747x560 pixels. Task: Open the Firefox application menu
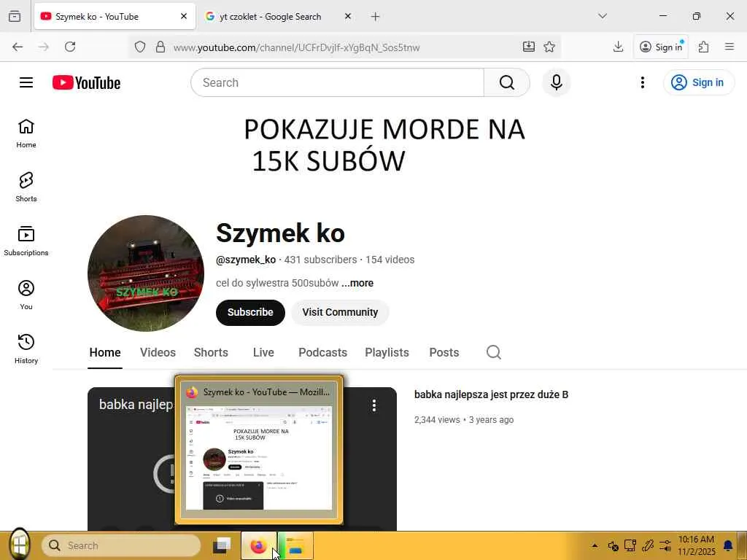[x=729, y=47]
